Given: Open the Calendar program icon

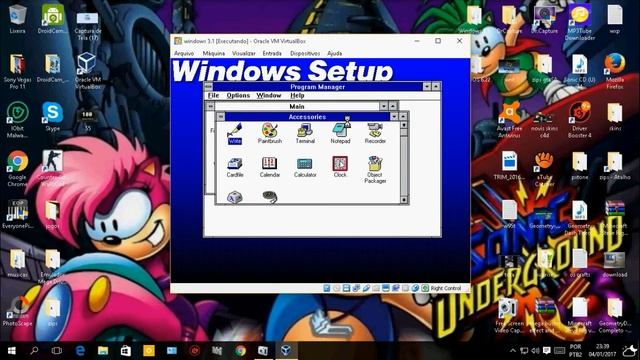Looking at the screenshot, I should tap(270, 167).
